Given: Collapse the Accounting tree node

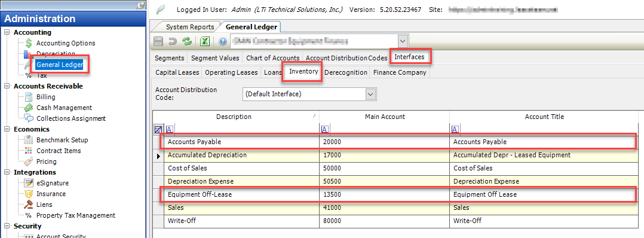Looking at the screenshot, I should [x=7, y=32].
